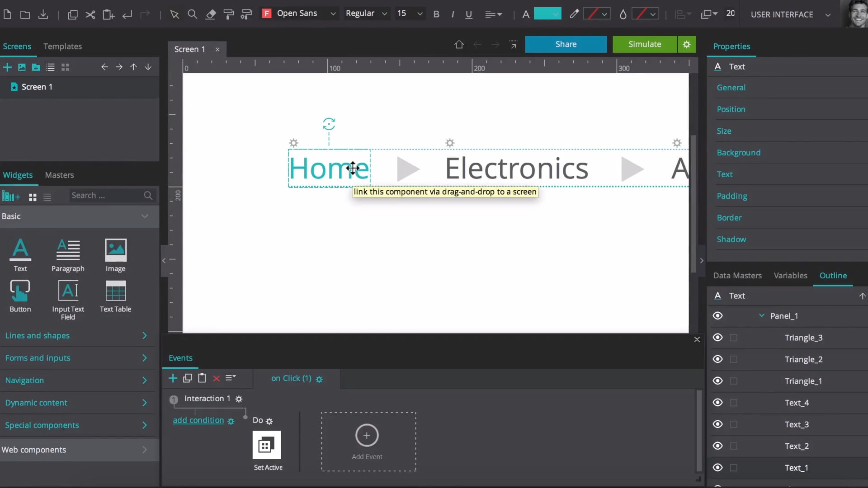Select the zoom magnifier tool

coord(192,14)
